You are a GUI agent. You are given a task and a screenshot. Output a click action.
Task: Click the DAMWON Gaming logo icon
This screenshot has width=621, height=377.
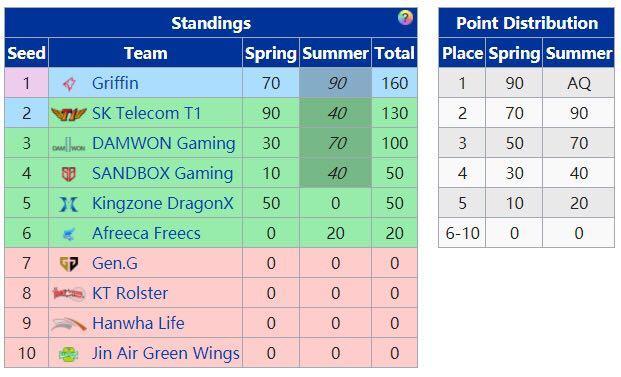click(69, 145)
